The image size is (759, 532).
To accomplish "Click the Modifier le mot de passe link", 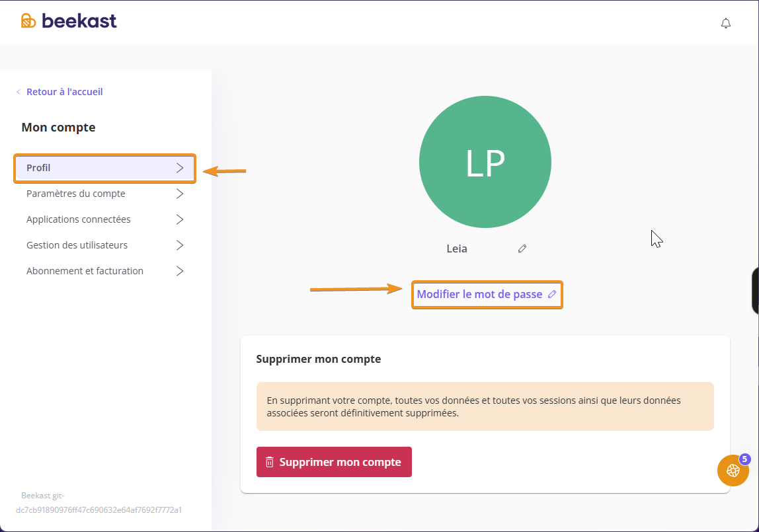I will click(479, 294).
